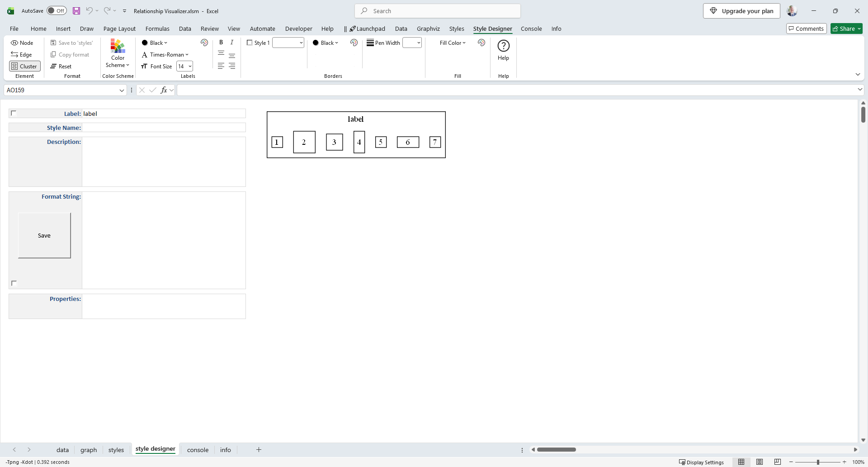The height and width of the screenshot is (467, 868).
Task: Set label vertical position to bottom
Action: (232, 55)
